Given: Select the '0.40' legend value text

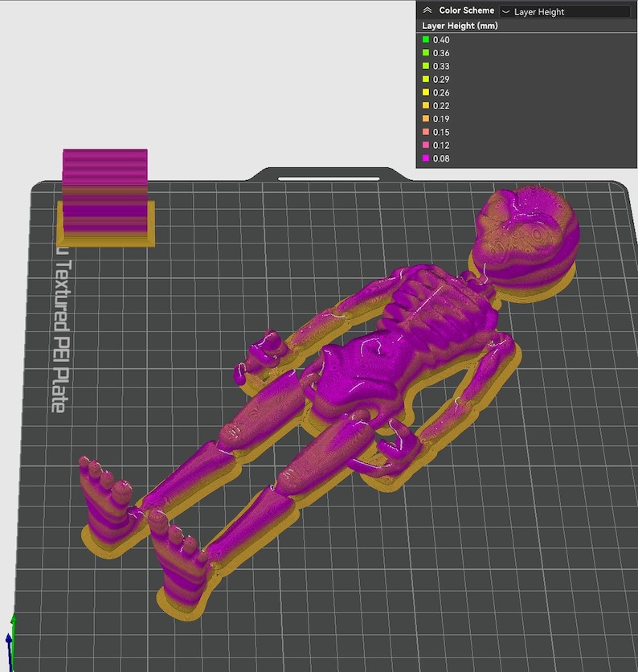Looking at the screenshot, I should [441, 40].
